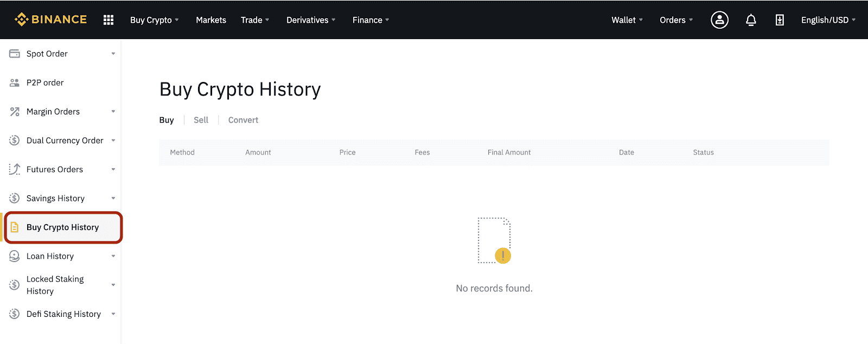Switch to the Convert tab

coord(243,120)
